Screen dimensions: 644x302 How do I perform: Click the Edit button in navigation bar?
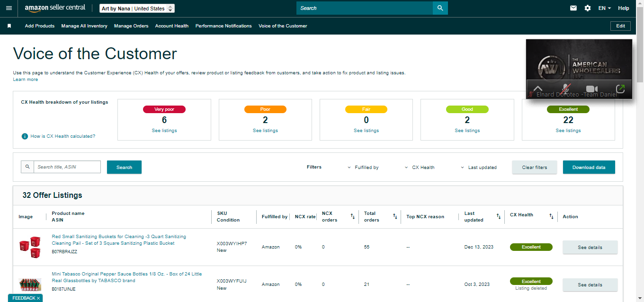click(620, 26)
